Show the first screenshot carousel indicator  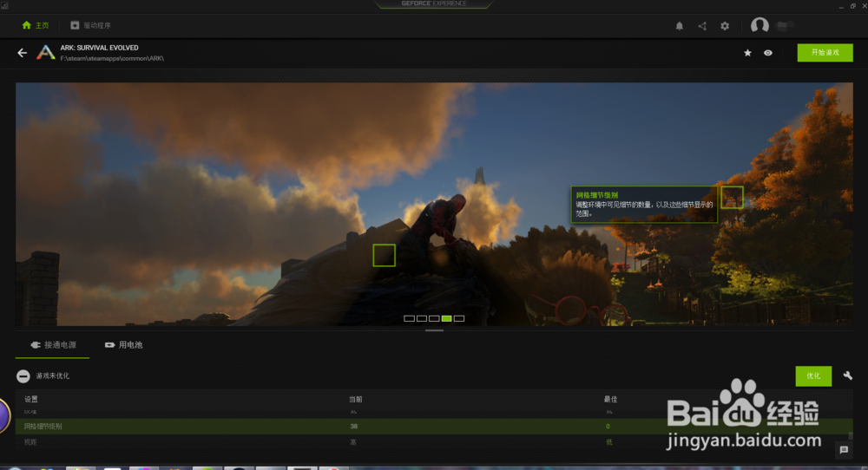point(409,318)
